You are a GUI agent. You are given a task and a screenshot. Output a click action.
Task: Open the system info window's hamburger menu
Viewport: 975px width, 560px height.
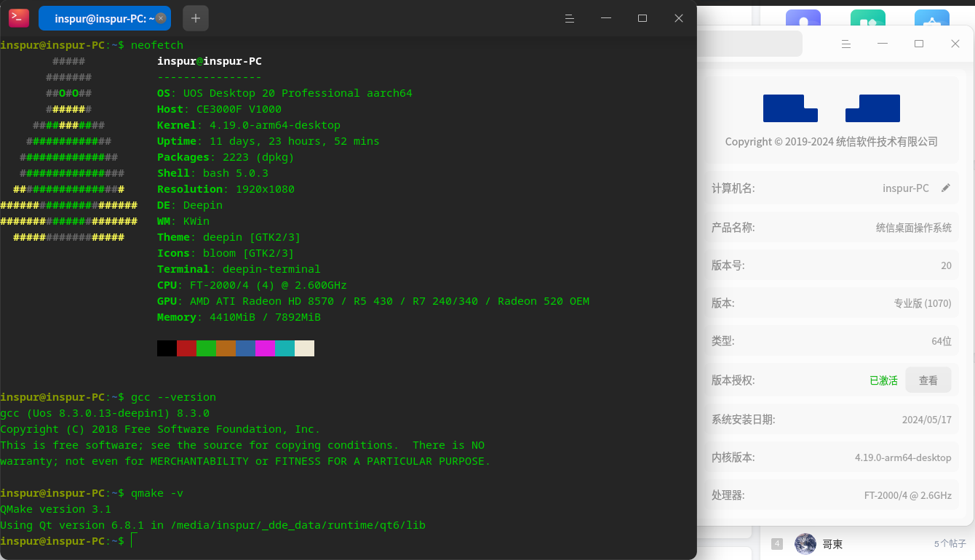point(846,44)
